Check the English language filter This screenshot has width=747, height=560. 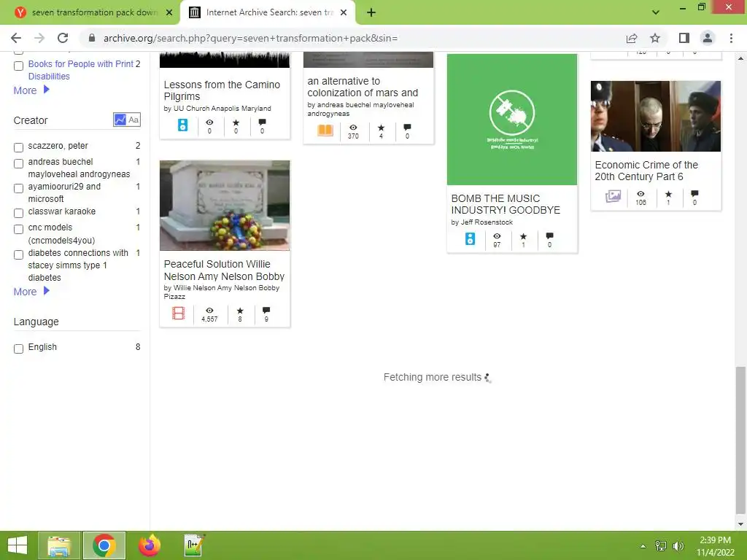pyautogui.click(x=18, y=349)
